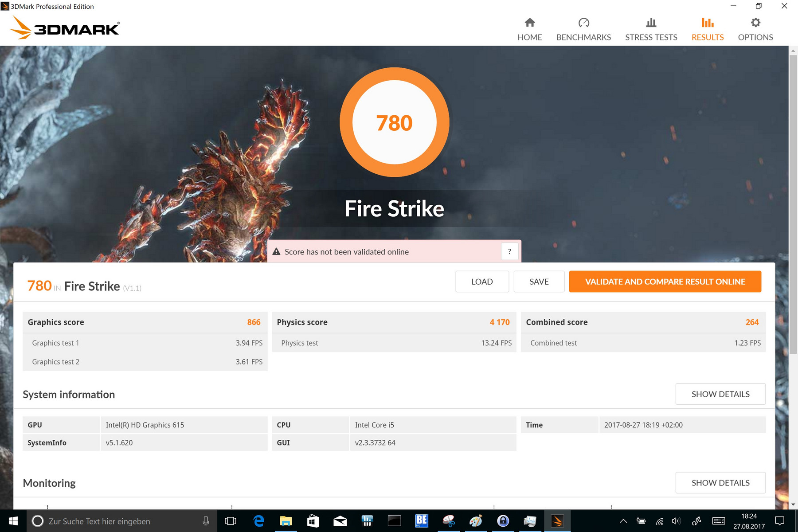Image resolution: width=798 pixels, height=532 pixels.
Task: Select Graphics test 2 row
Action: 145,362
